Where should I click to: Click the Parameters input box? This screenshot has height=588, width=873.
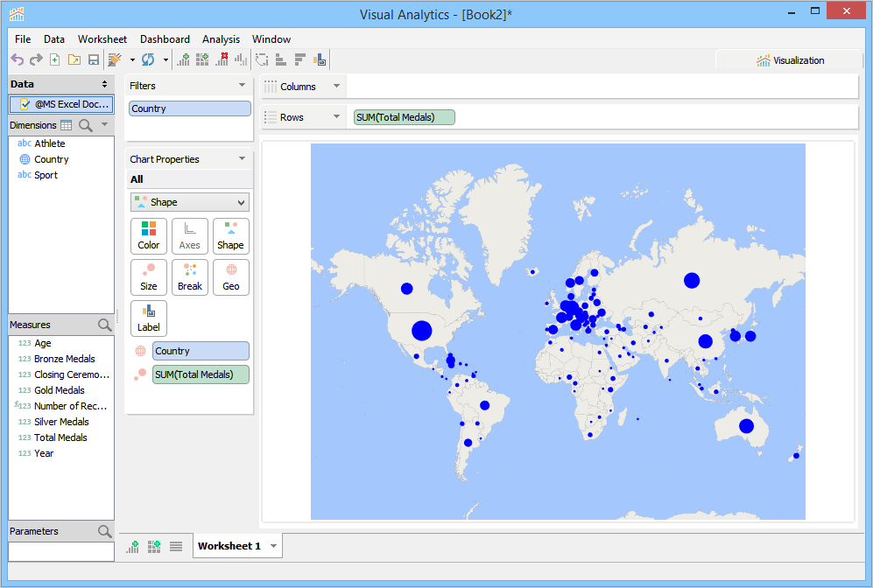tap(61, 552)
